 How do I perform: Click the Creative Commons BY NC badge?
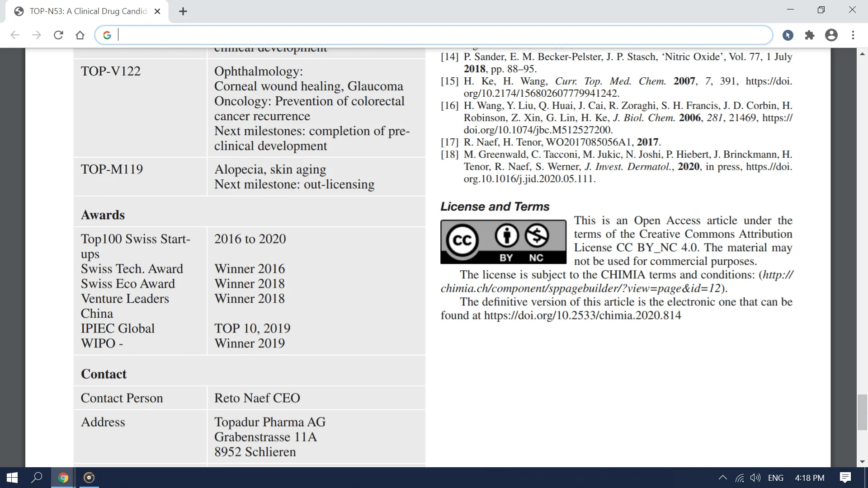[503, 242]
